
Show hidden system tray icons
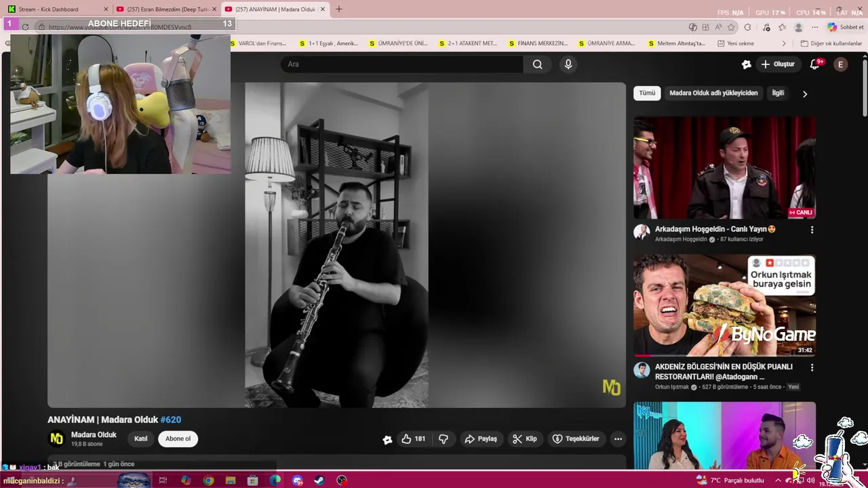pyautogui.click(x=778, y=481)
